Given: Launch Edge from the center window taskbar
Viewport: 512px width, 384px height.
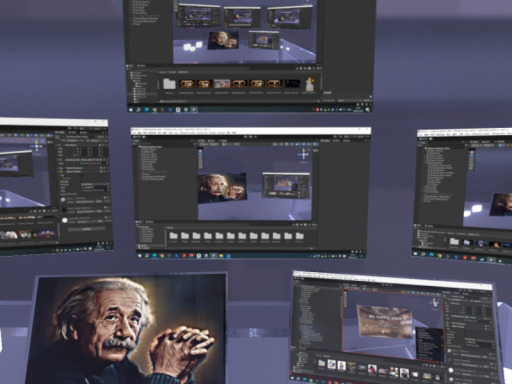Looking at the screenshot, I should 154,256.
